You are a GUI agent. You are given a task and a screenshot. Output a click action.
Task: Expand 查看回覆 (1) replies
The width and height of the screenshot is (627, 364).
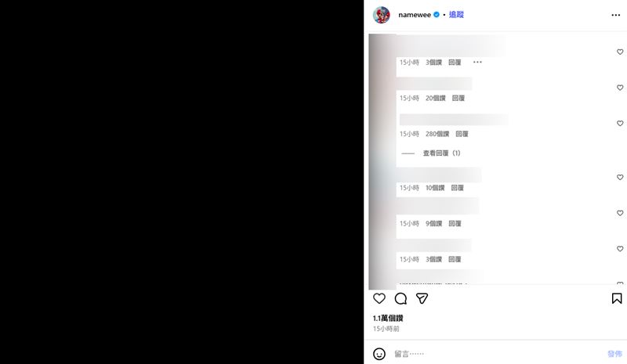coord(441,153)
